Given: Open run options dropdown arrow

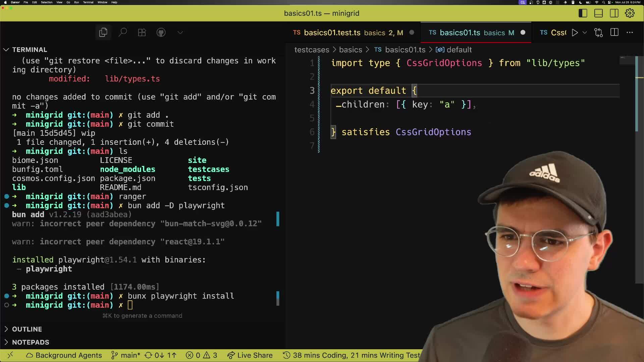Looking at the screenshot, I should point(585,33).
